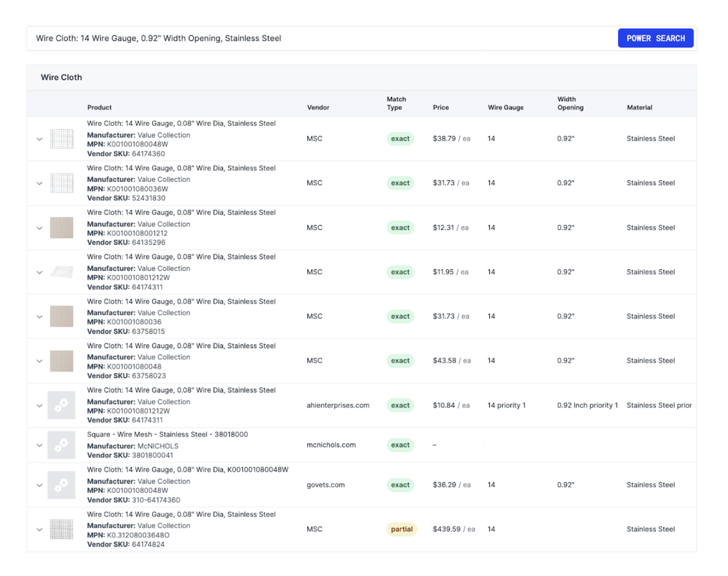Click the Price column header
Viewport: 728px width, 576px height.
(441, 107)
